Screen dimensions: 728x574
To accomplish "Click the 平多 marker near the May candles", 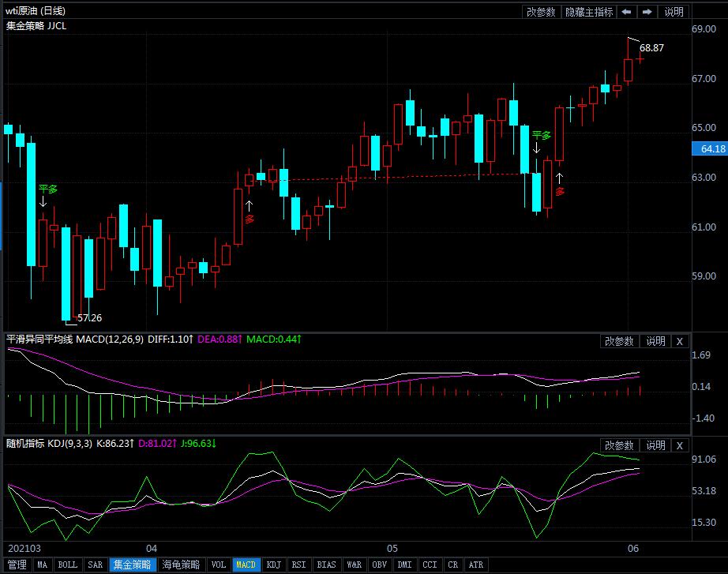I will 541,135.
